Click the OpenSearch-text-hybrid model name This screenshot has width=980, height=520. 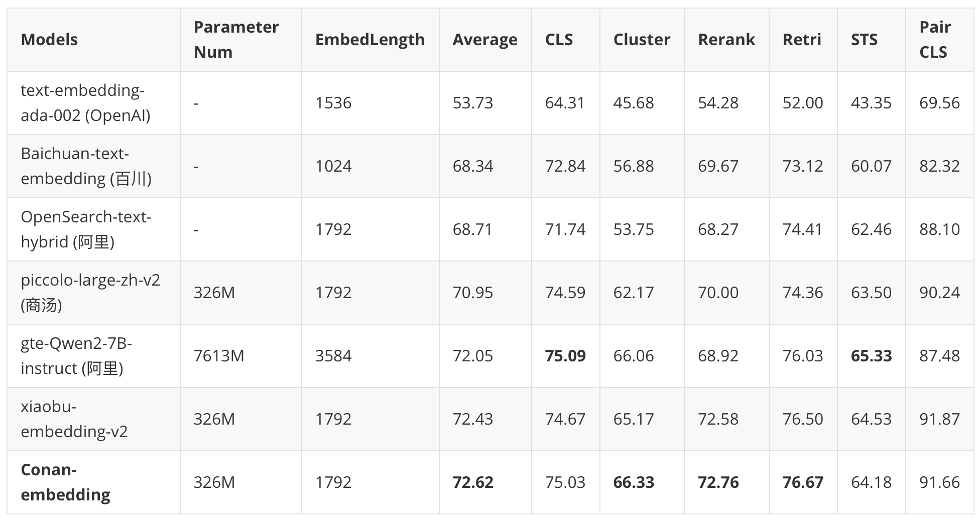click(86, 229)
